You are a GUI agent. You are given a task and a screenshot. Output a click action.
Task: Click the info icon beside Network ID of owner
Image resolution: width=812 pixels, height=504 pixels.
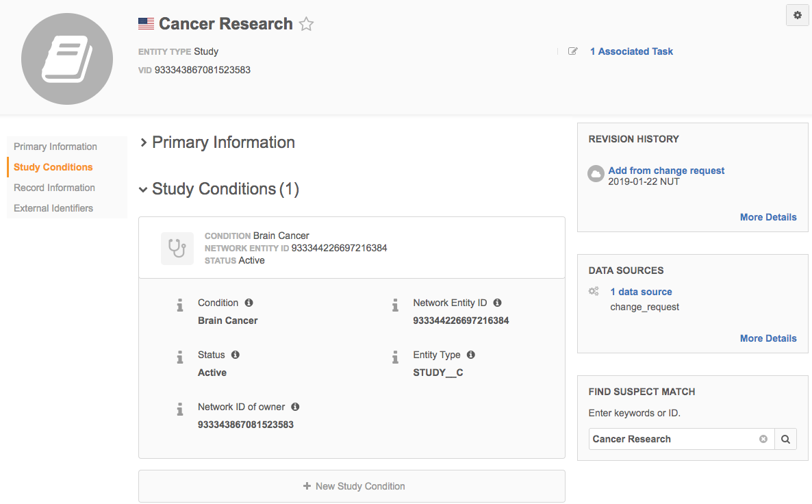[295, 407]
